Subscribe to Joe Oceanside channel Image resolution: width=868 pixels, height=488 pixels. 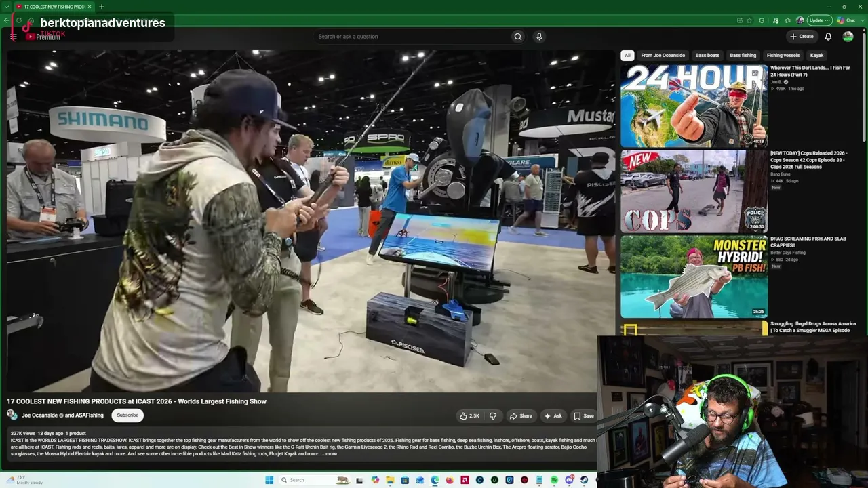point(127,415)
